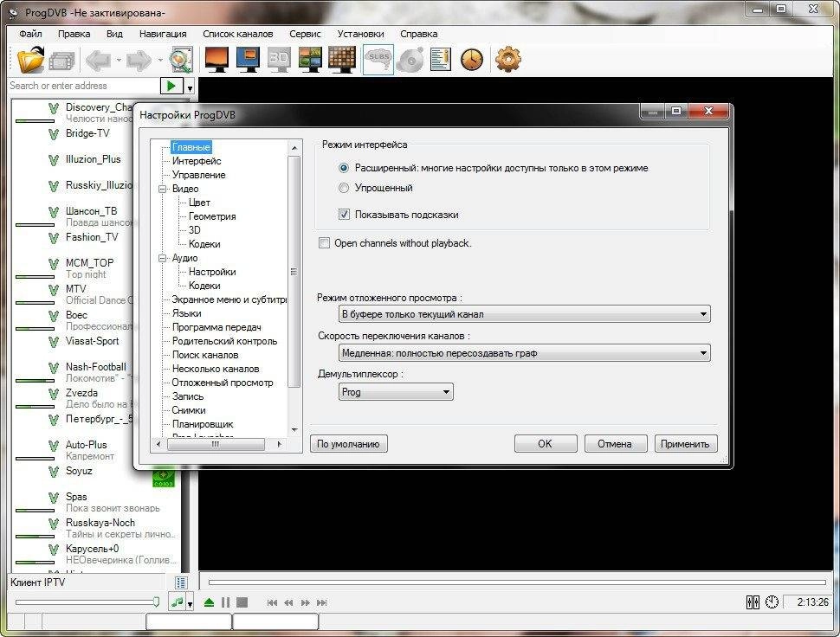The height and width of the screenshot is (637, 840).
Task: Open file using the folder toolbar icon
Action: (x=30, y=60)
